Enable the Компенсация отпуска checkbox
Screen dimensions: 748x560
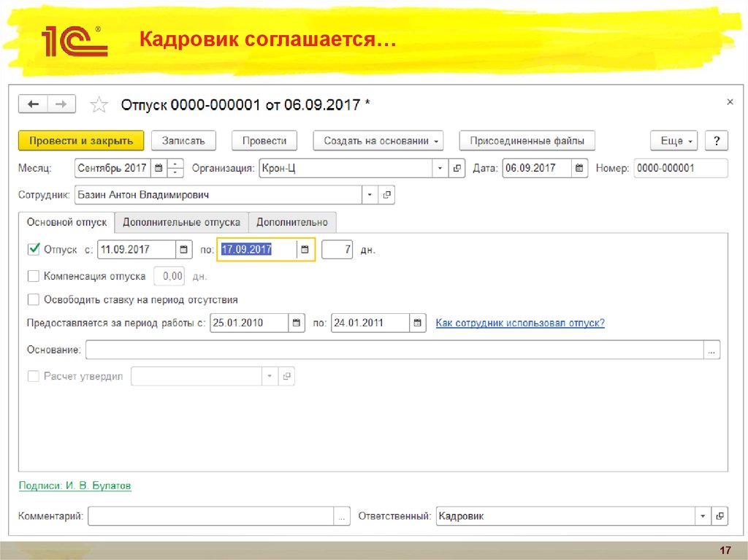33,276
